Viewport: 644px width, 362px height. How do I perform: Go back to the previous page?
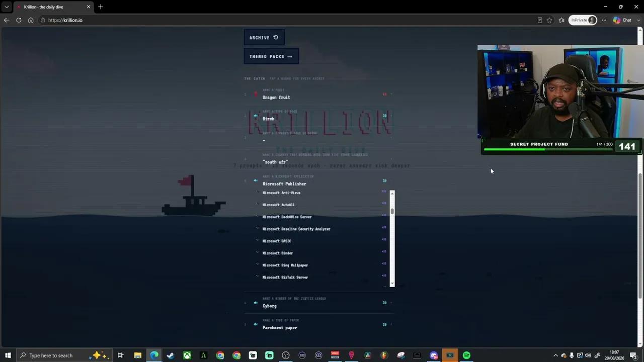point(6,20)
